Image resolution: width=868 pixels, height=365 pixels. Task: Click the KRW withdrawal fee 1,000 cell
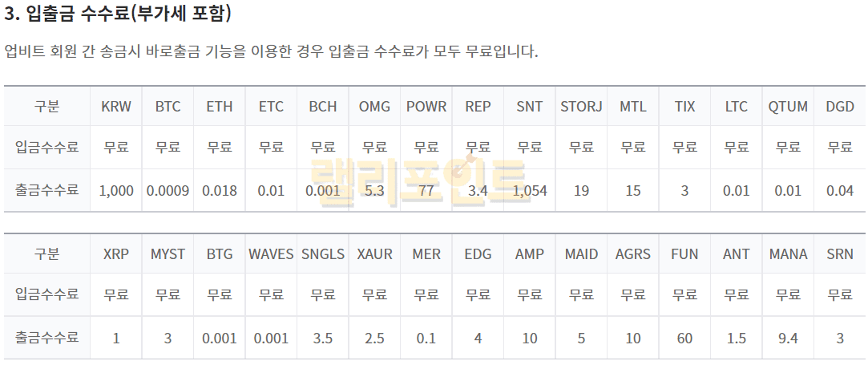[x=116, y=191]
